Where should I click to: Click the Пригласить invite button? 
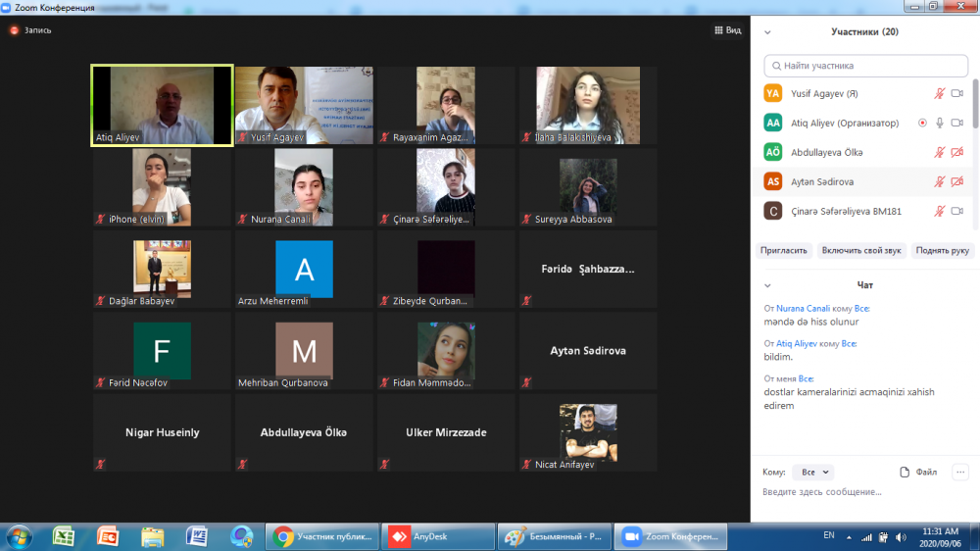point(785,251)
